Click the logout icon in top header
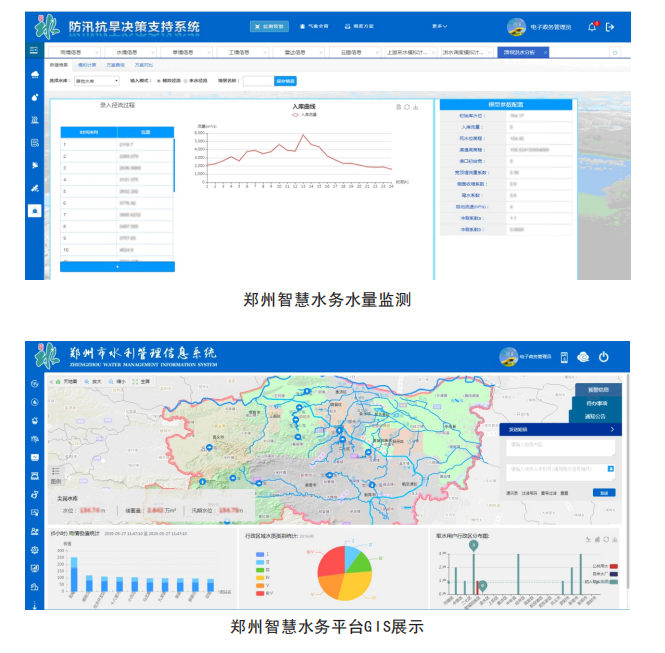The width and height of the screenshot is (665, 653). (x=610, y=27)
